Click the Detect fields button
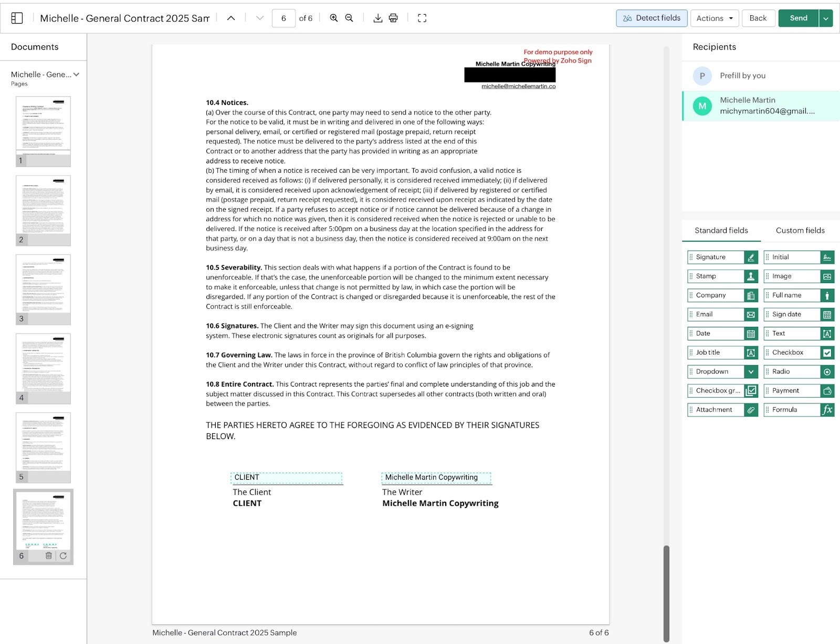Image resolution: width=840 pixels, height=644 pixels. 652,18
